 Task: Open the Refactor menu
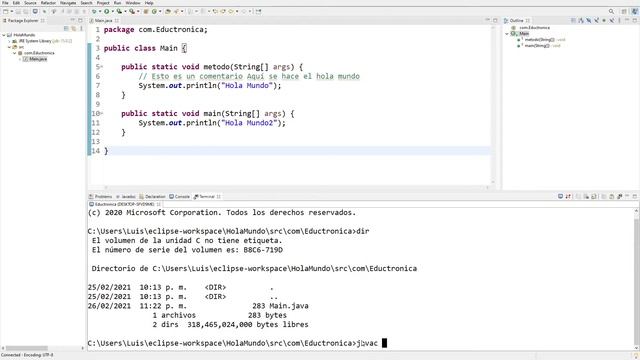(x=48, y=3)
